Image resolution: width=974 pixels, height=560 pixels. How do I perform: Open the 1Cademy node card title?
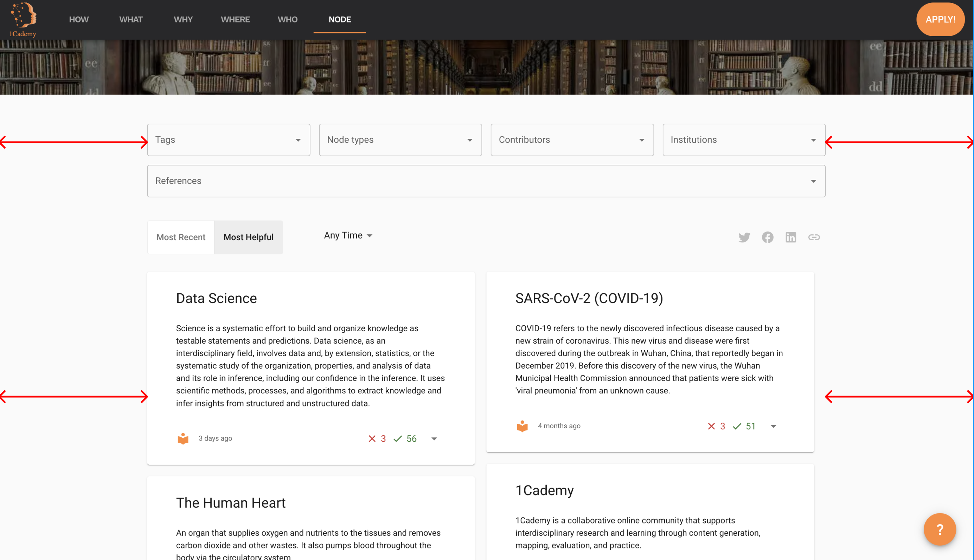coord(545,490)
